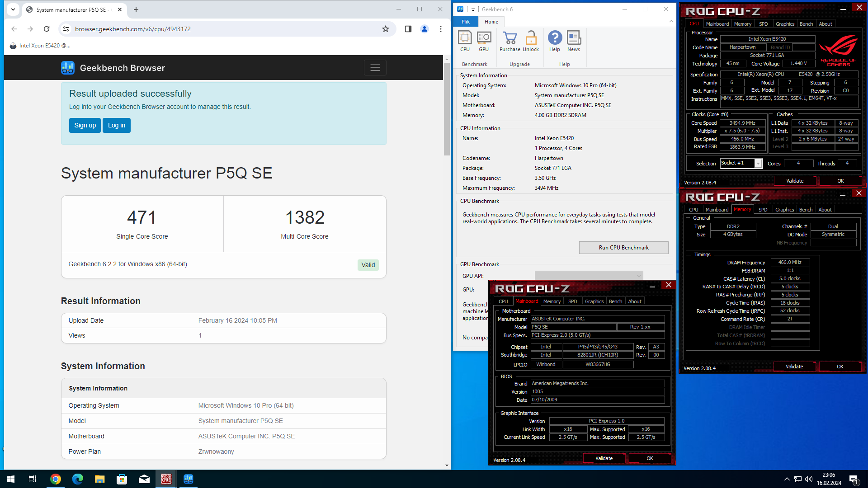Open Mail app from the taskbar

point(144,480)
